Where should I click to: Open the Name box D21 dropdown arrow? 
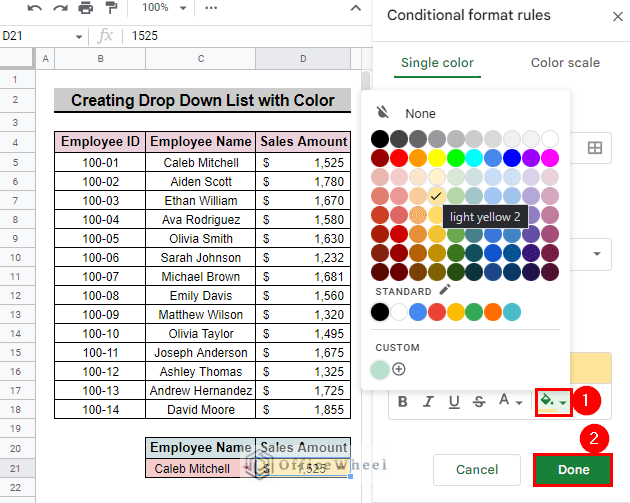79,37
